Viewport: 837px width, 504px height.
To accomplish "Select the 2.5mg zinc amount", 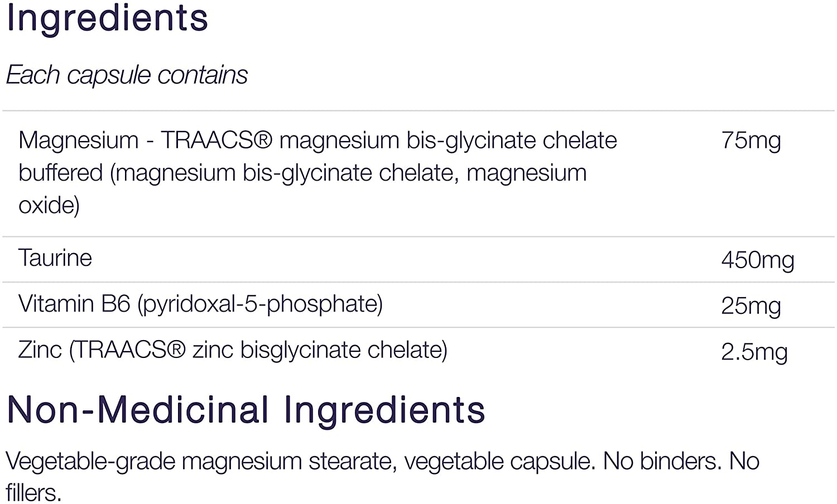I will [x=754, y=352].
